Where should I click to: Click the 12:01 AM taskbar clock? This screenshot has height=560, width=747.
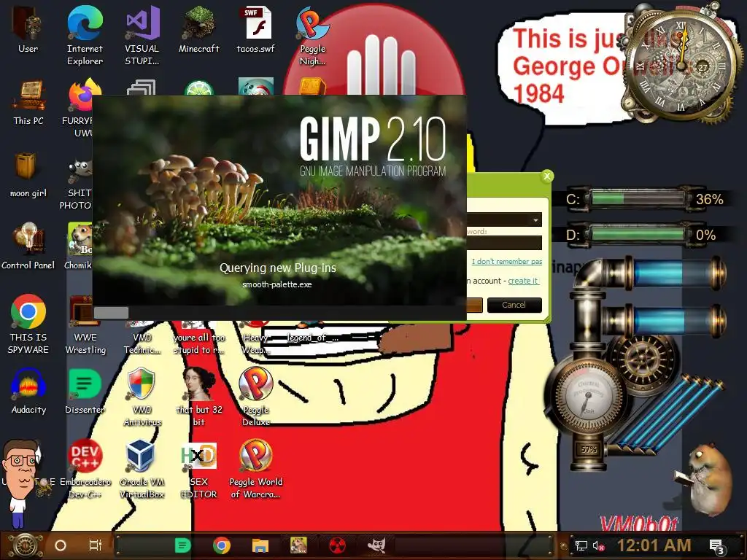click(654, 545)
